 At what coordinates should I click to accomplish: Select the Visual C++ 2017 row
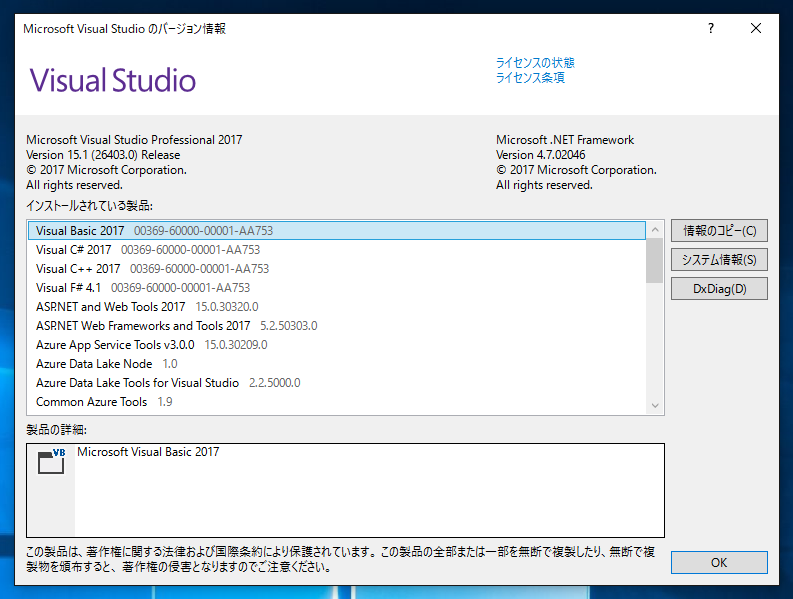pos(337,269)
